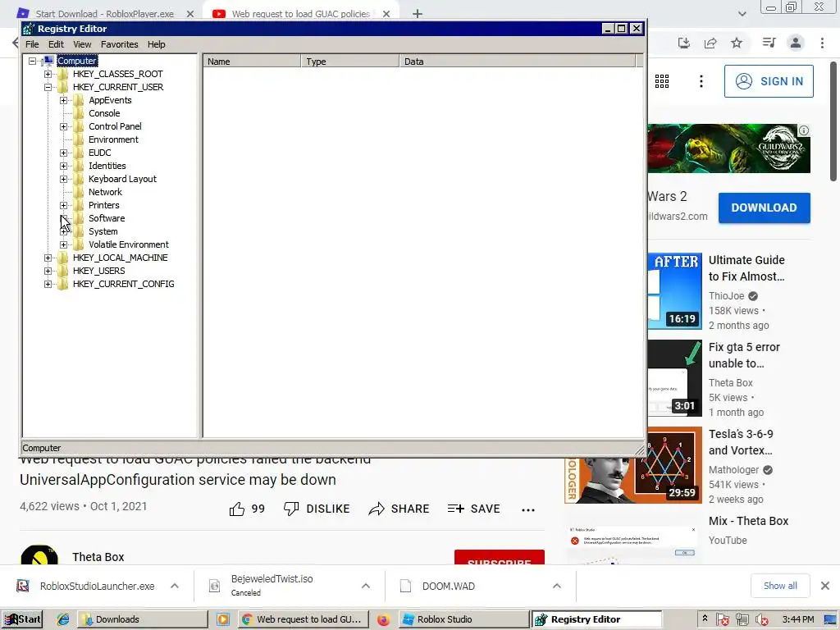Sort registry values by Name column
This screenshot has height=630, width=840.
tap(252, 62)
